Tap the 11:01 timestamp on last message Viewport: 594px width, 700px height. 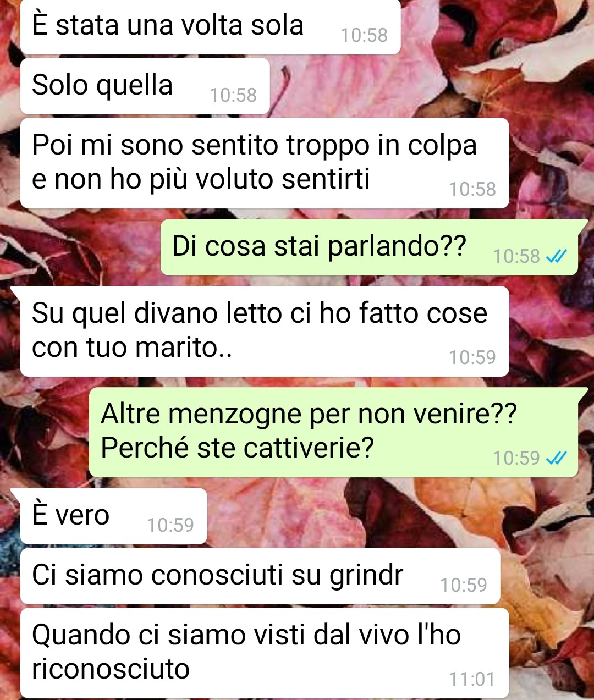click(472, 680)
